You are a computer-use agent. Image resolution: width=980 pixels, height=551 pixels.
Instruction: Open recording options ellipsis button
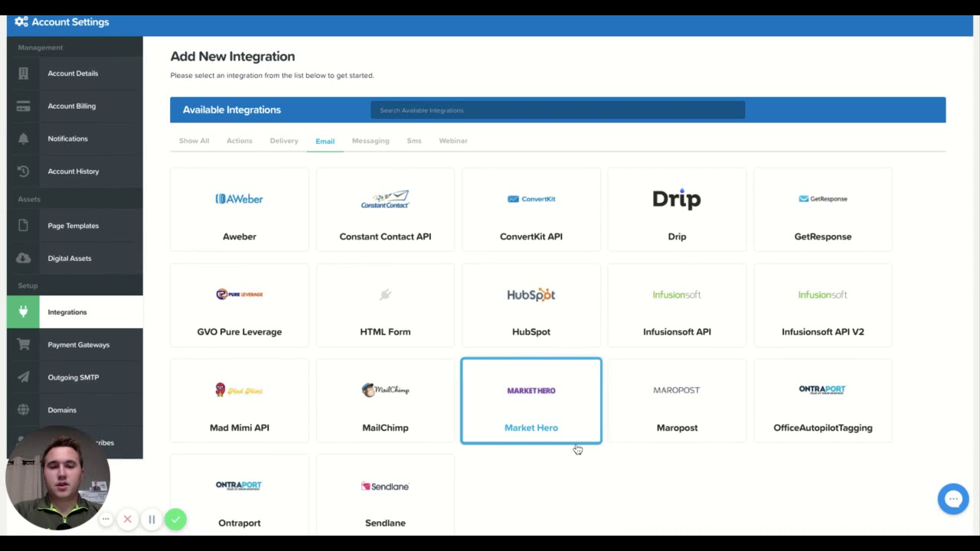point(106,520)
